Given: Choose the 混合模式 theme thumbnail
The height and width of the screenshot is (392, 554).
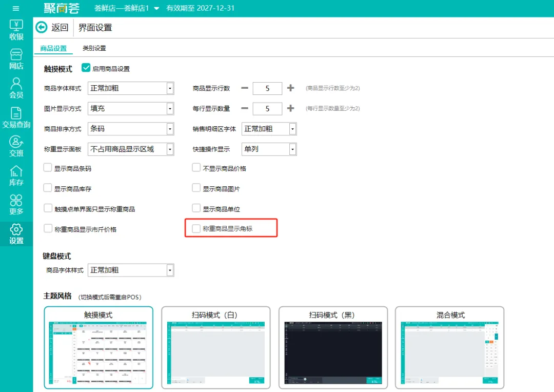Looking at the screenshot, I should (450, 347).
